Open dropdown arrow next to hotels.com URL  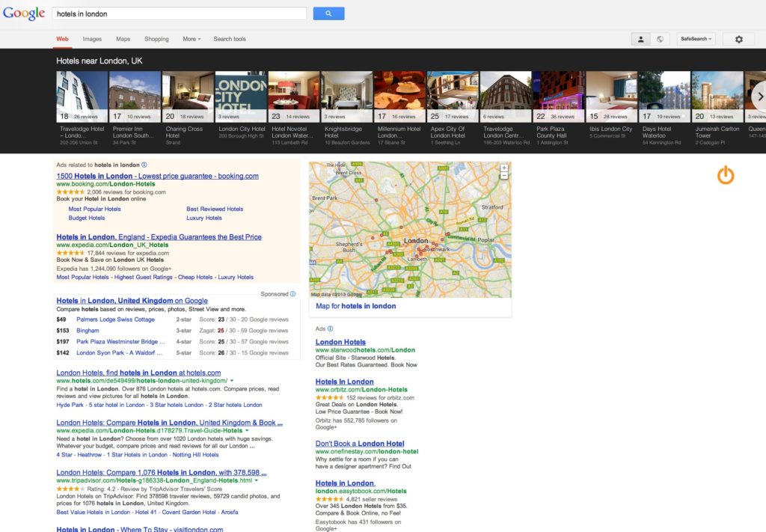[x=232, y=381]
